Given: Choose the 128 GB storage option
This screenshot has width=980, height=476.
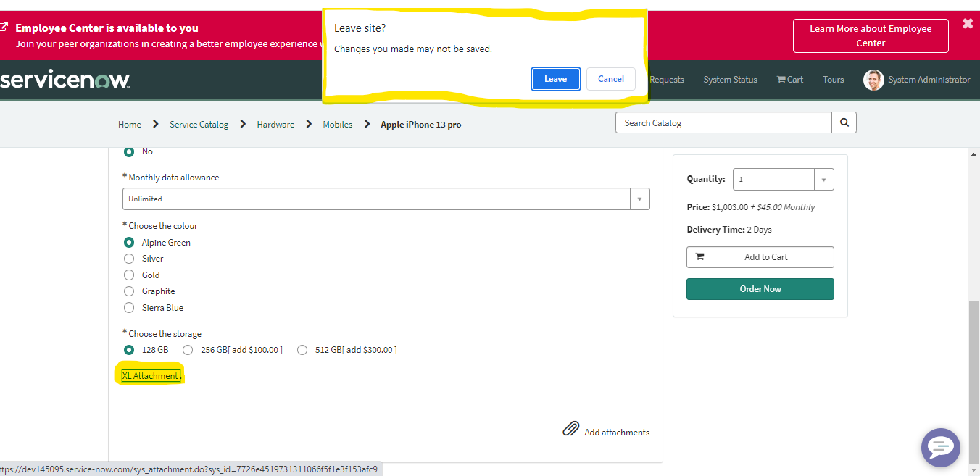Looking at the screenshot, I should (x=129, y=350).
